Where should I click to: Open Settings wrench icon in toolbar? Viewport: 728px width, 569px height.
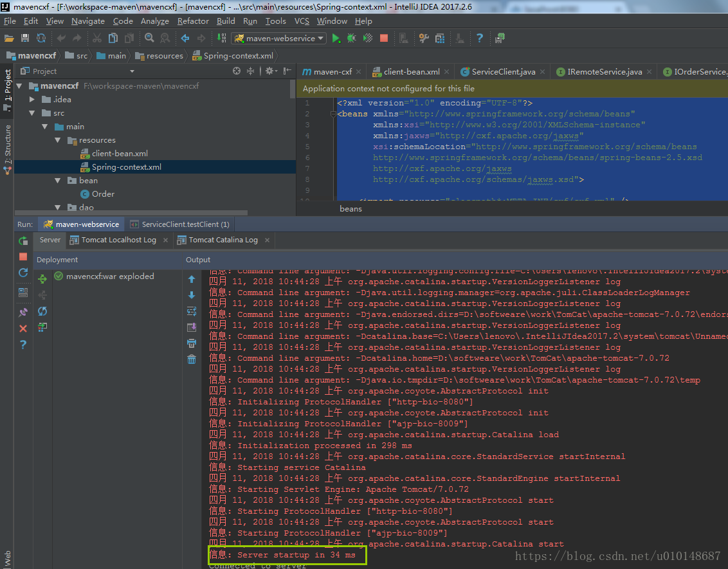point(424,39)
